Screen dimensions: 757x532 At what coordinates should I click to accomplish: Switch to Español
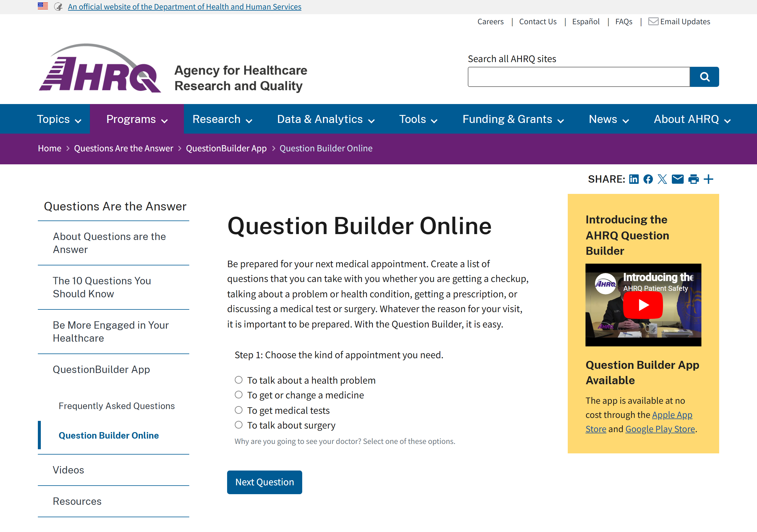pos(586,21)
